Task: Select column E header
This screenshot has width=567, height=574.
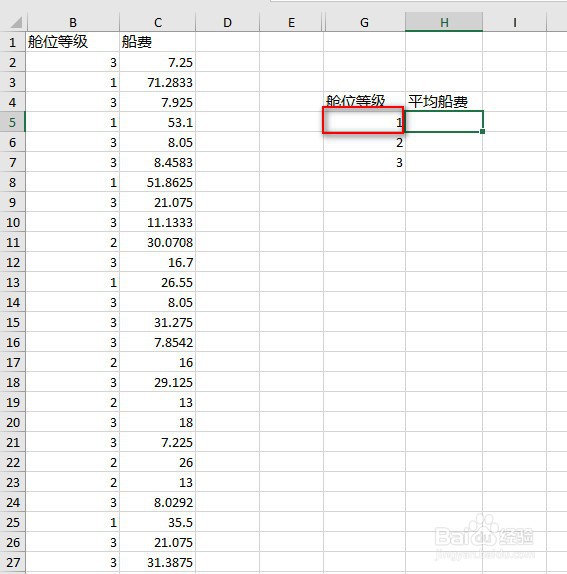Action: click(291, 22)
